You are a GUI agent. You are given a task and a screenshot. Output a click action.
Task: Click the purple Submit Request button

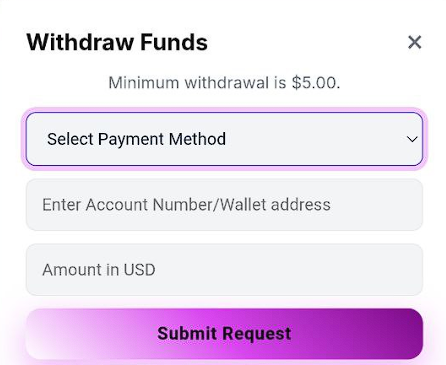pyautogui.click(x=224, y=334)
